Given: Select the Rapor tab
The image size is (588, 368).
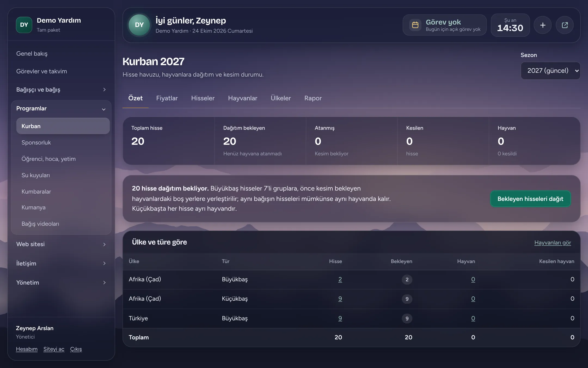Looking at the screenshot, I should pyautogui.click(x=313, y=98).
